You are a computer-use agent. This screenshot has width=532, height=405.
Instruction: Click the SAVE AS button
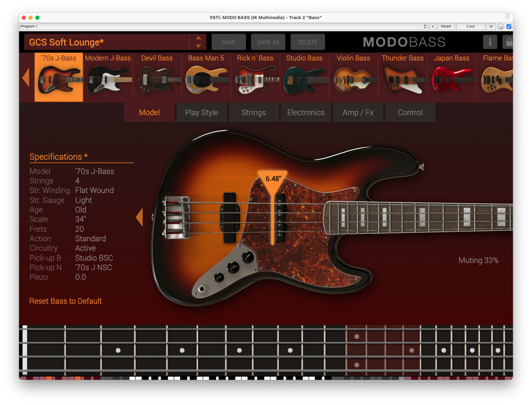pos(268,42)
